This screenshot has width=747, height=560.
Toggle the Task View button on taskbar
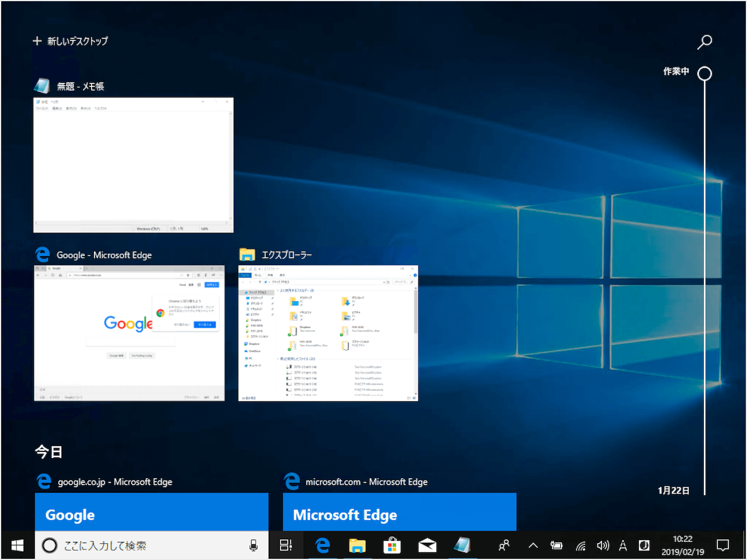click(x=286, y=545)
